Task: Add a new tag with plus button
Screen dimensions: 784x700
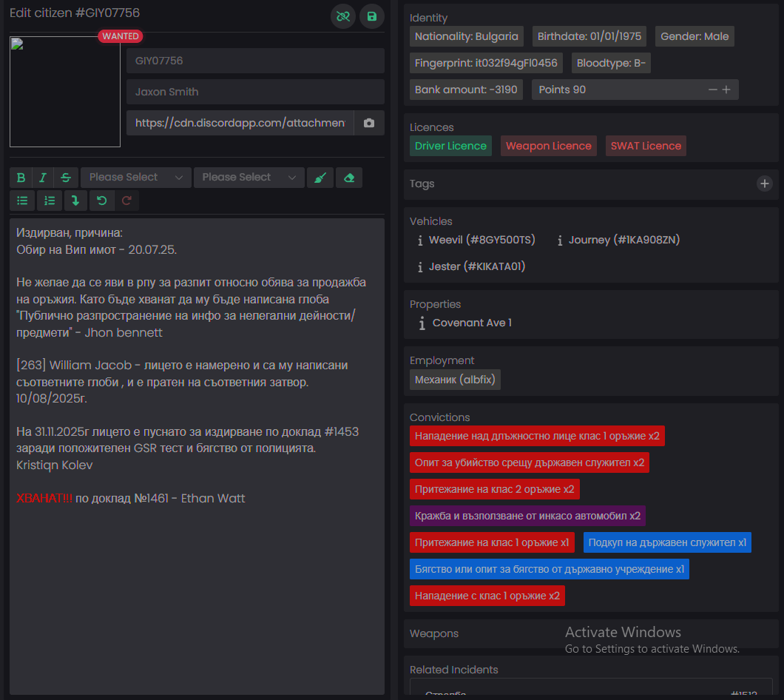Action: pyautogui.click(x=764, y=184)
